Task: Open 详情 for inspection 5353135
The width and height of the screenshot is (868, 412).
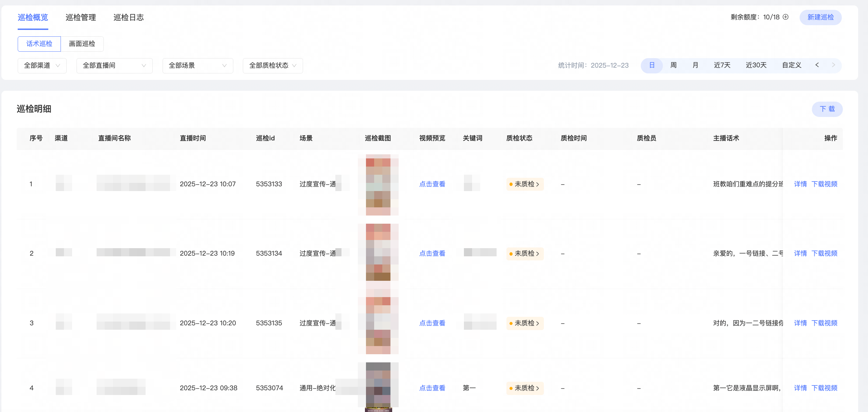Action: click(800, 323)
